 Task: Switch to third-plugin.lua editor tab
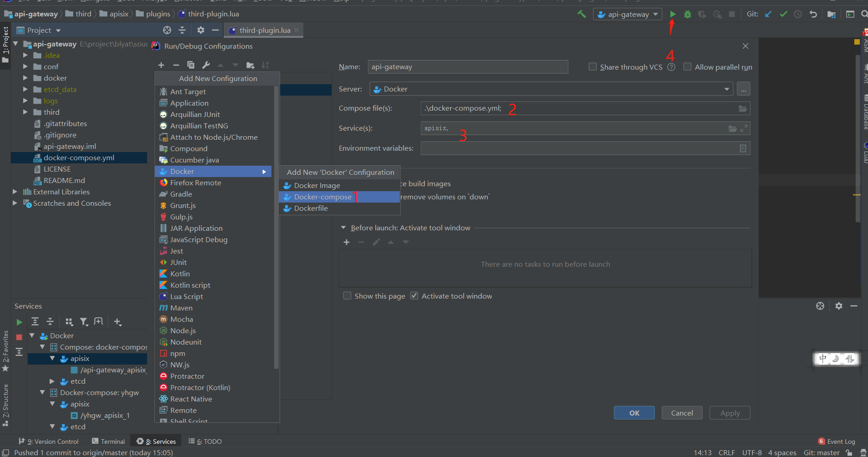click(264, 30)
